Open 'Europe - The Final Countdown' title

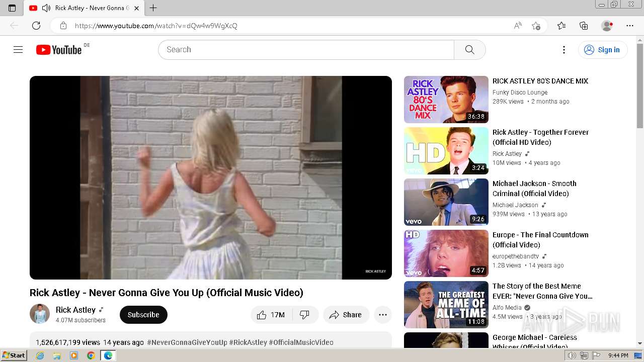tap(540, 240)
